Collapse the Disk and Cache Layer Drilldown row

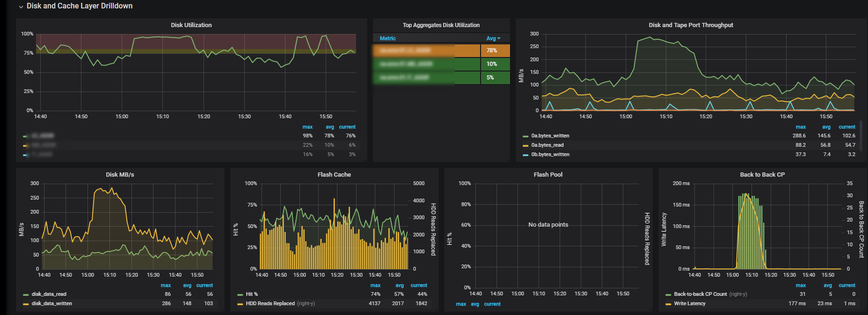click(21, 7)
